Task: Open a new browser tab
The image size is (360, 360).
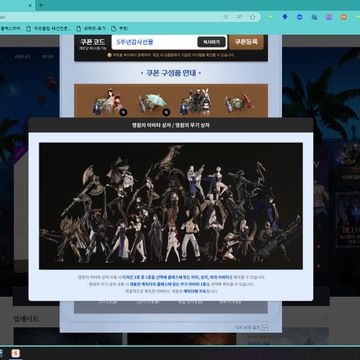Action: tap(41, 5)
